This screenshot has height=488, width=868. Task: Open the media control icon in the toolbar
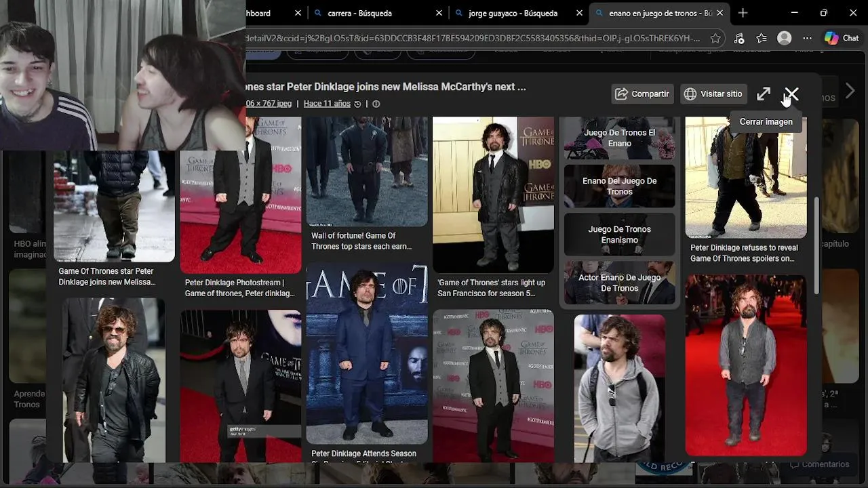click(x=739, y=39)
